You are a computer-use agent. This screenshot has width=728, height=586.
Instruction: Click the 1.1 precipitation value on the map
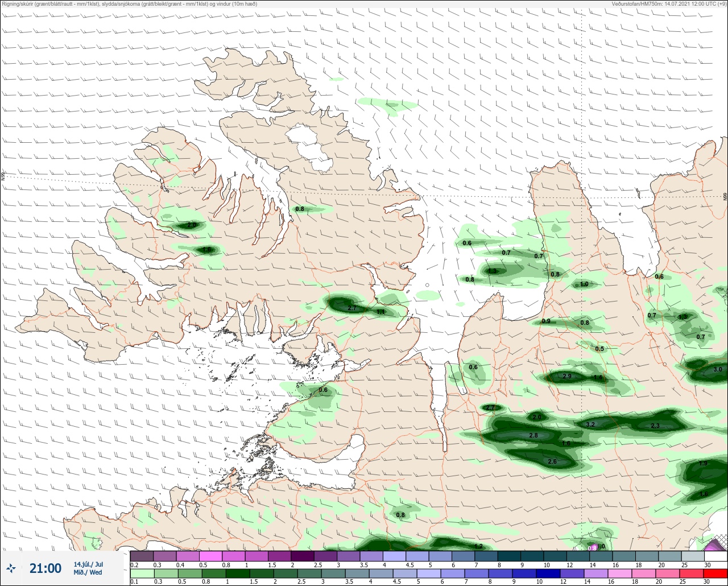[380, 312]
